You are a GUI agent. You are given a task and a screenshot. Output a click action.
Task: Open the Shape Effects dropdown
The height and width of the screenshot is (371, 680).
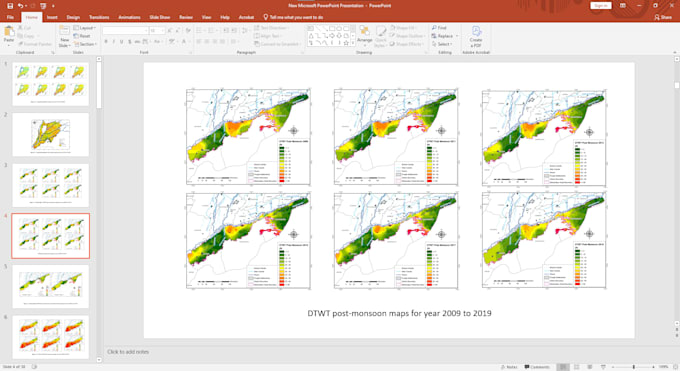(407, 44)
